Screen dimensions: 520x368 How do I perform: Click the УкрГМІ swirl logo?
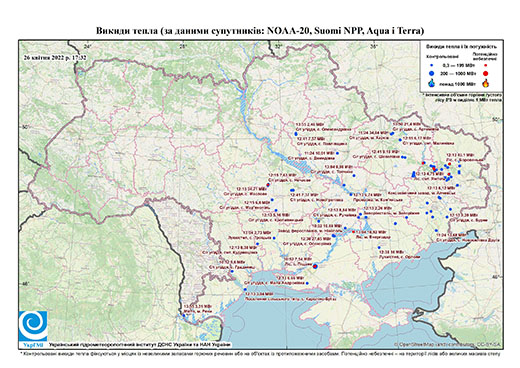[33, 326]
